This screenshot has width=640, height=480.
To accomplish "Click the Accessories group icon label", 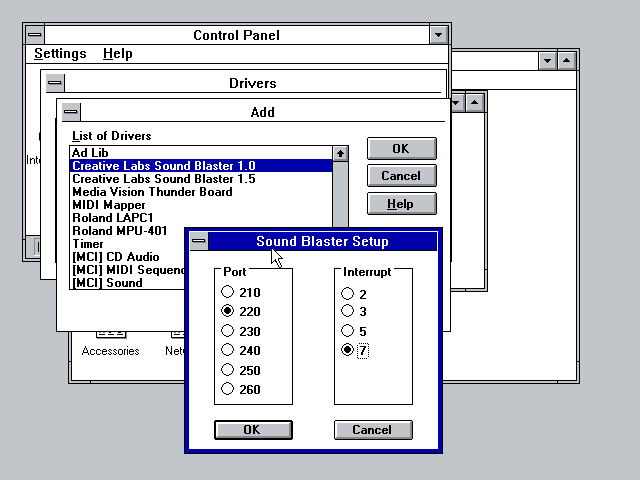I will (x=110, y=351).
